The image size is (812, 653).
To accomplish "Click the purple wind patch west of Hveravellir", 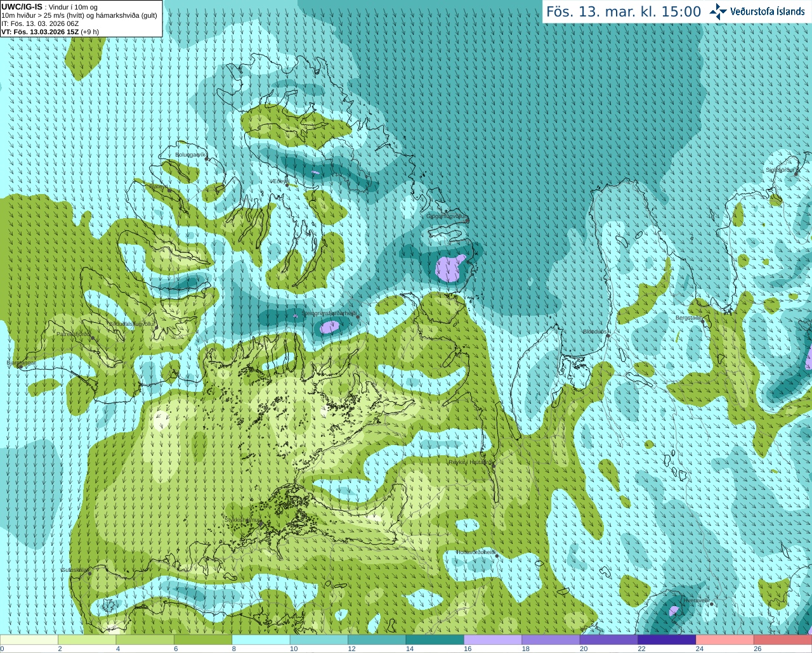I will [x=674, y=611].
